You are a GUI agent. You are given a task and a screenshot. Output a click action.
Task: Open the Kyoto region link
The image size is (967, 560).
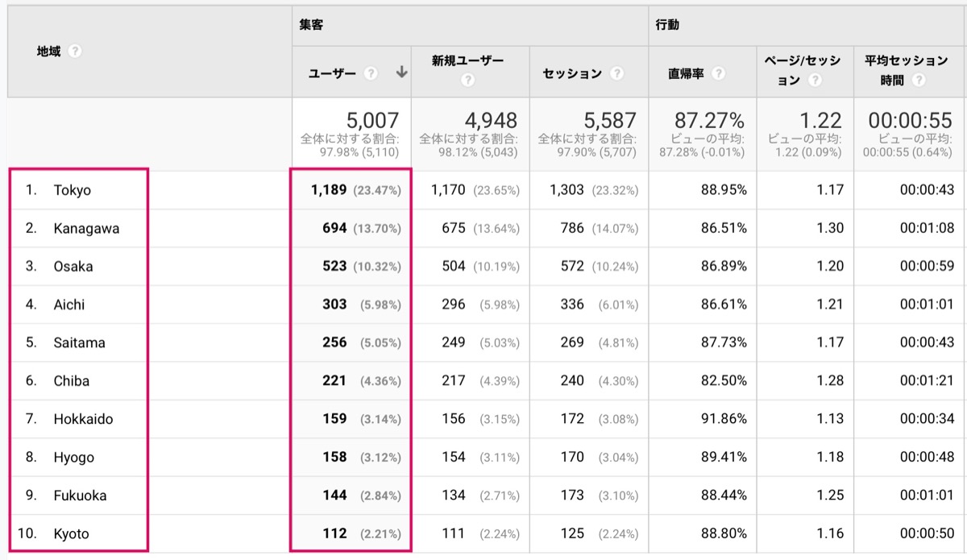click(x=72, y=533)
